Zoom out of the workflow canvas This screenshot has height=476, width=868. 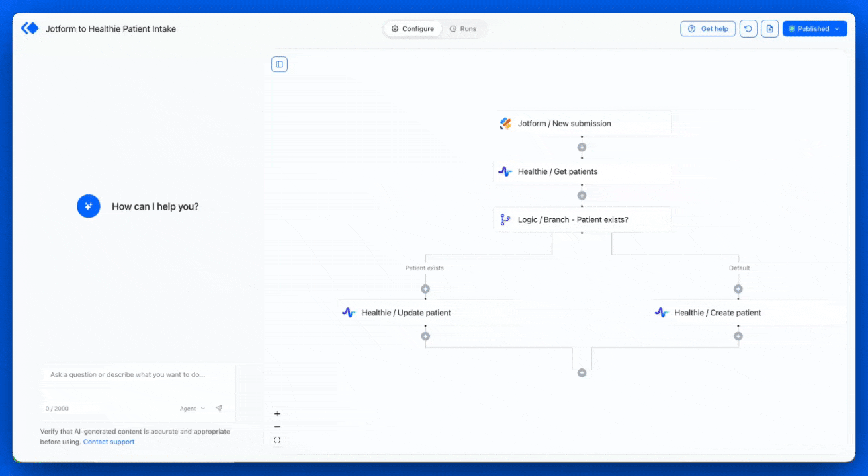[x=277, y=427]
